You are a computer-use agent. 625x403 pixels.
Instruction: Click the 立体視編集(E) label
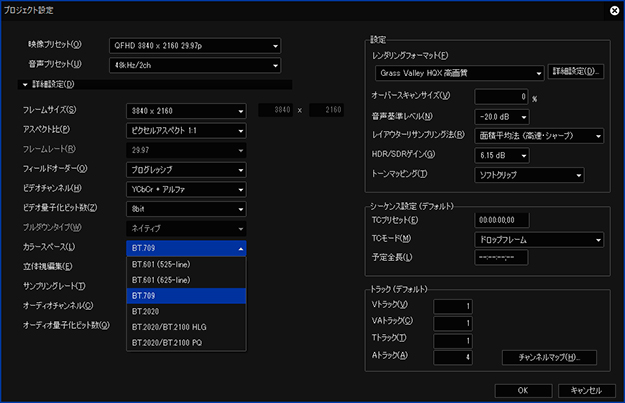47,267
